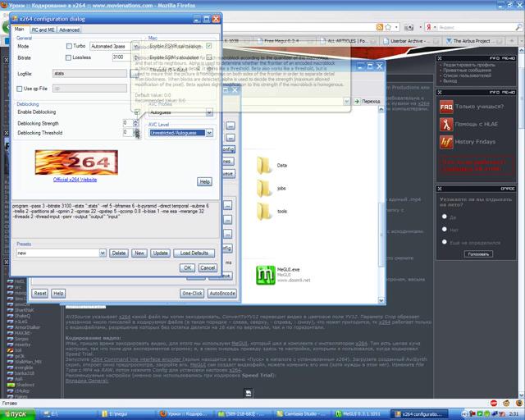
Task: Click the bookmark star icon in Firefox
Action: [388, 27]
